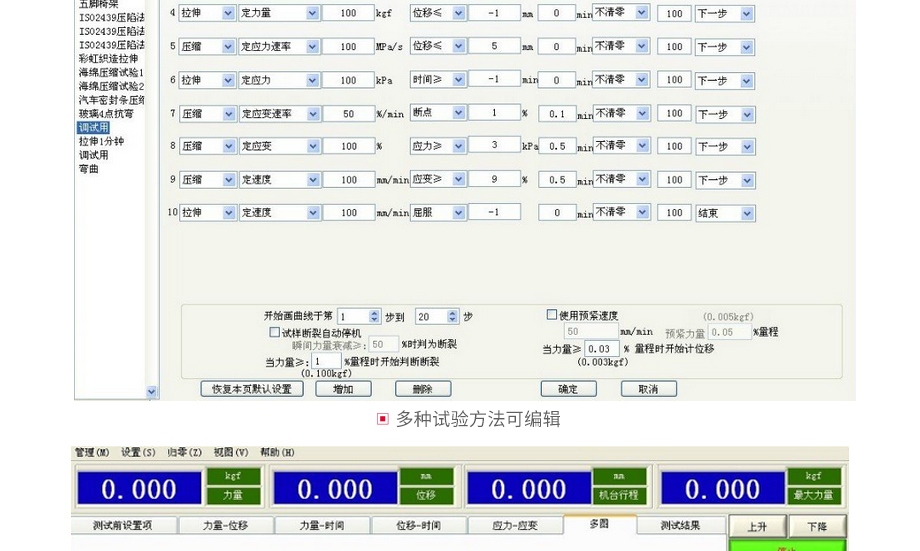
Task: Click the 恢复本页默认设置 button
Action: pos(251,389)
